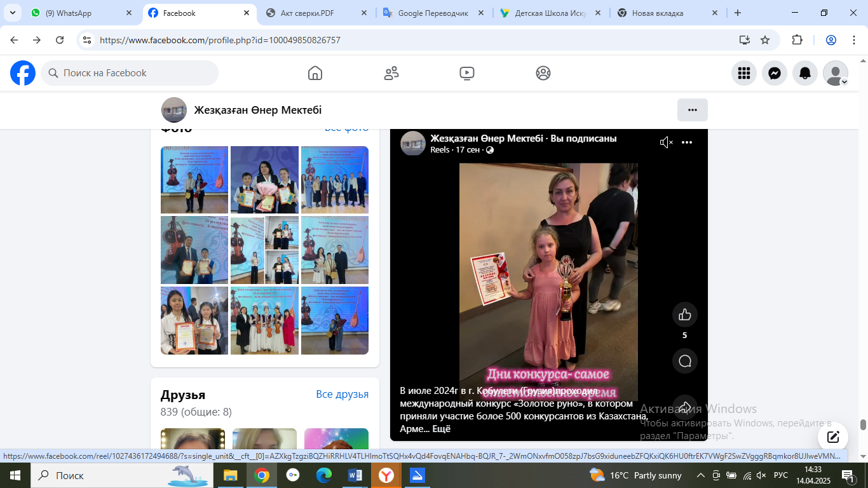
Task: Go back to the previous page
Action: 14,40
